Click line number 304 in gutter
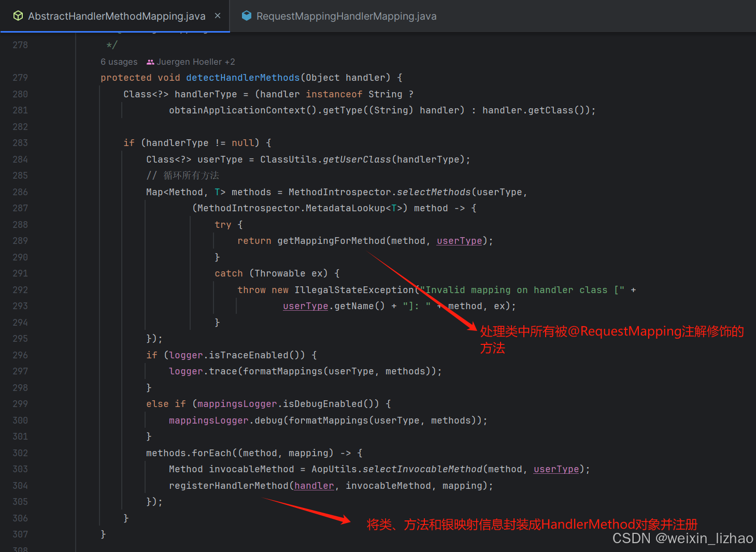The width and height of the screenshot is (756, 552). (20, 486)
